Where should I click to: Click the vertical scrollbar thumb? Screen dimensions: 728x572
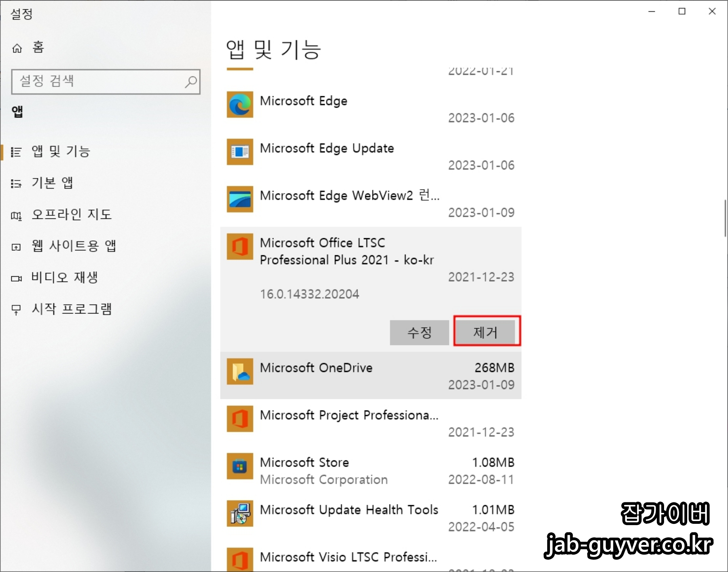[x=725, y=218]
